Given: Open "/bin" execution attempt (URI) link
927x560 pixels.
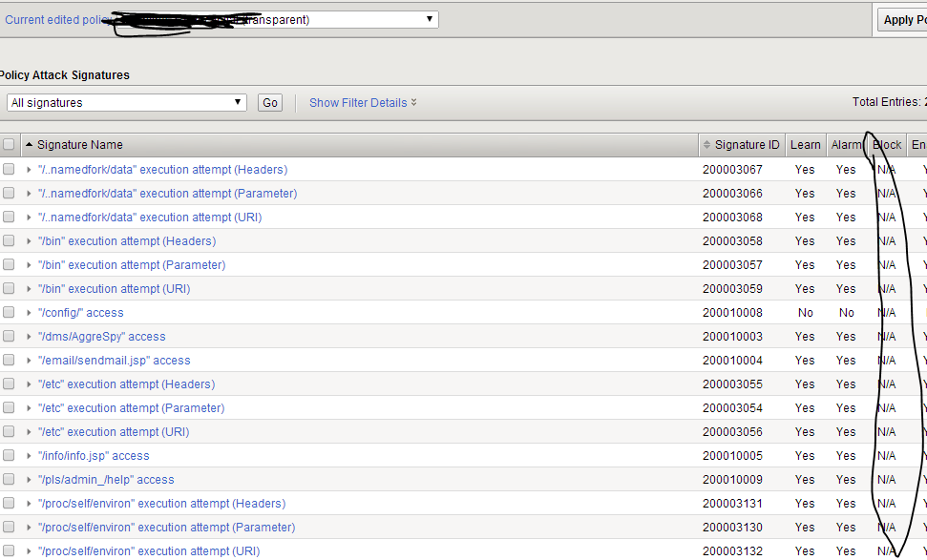Looking at the screenshot, I should (115, 289).
